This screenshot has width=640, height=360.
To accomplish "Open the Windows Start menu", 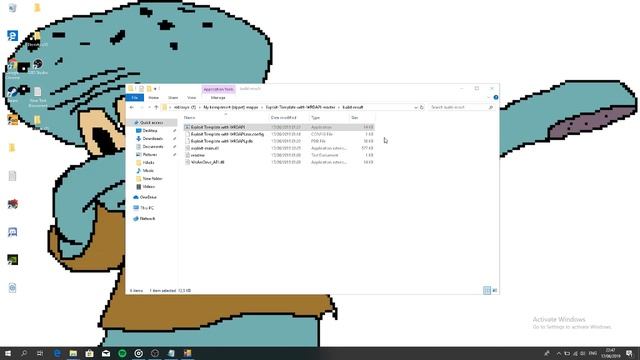I will point(8,353).
